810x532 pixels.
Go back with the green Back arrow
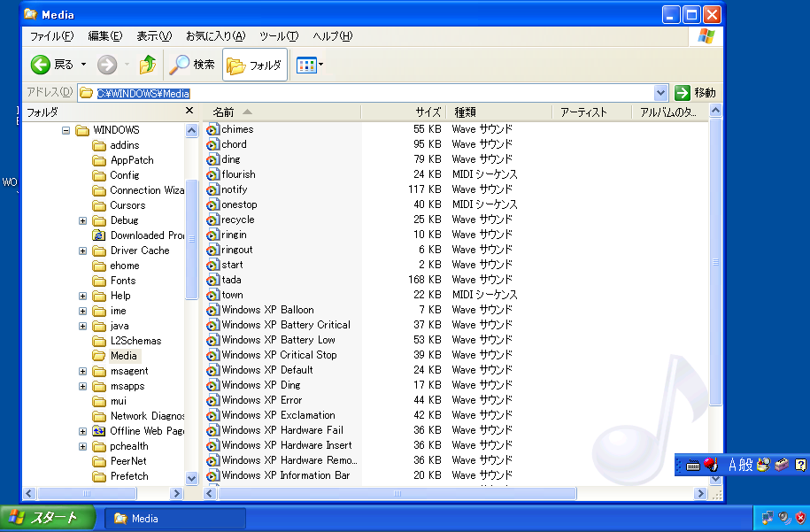pos(41,65)
